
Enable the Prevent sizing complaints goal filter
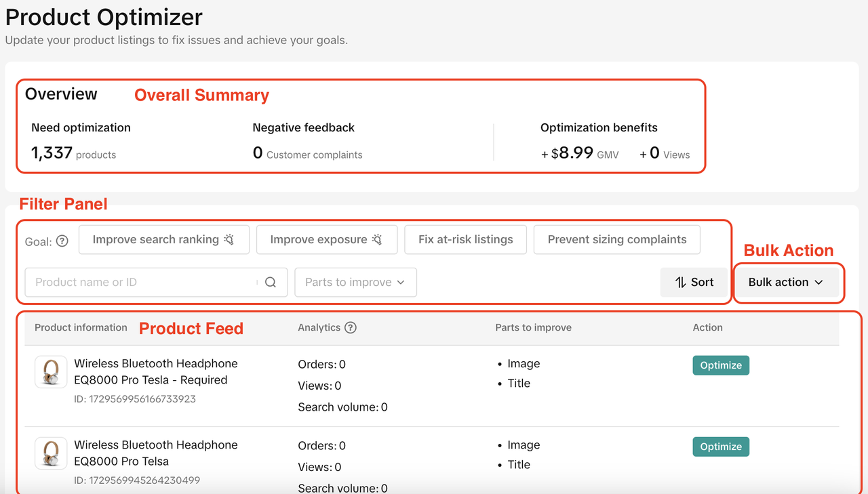616,240
